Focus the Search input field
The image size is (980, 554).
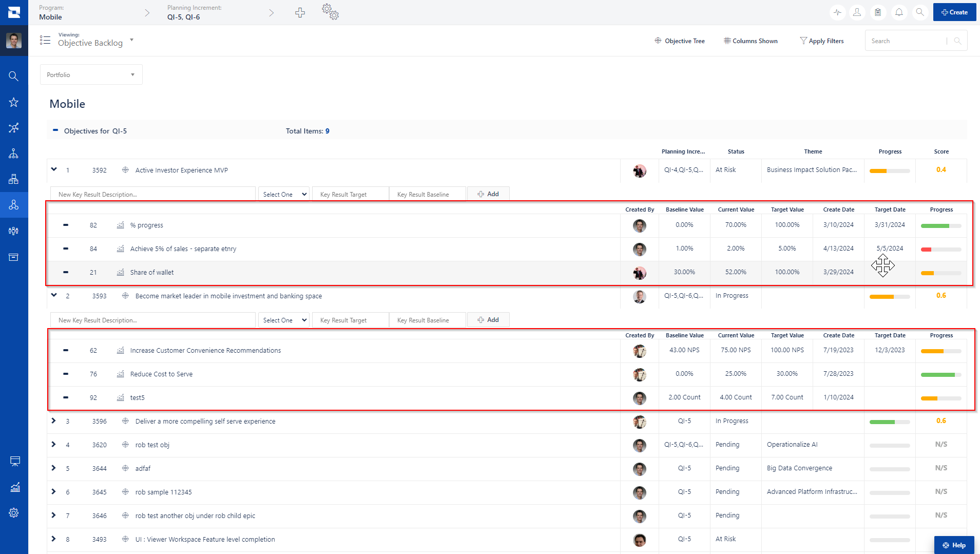(907, 41)
